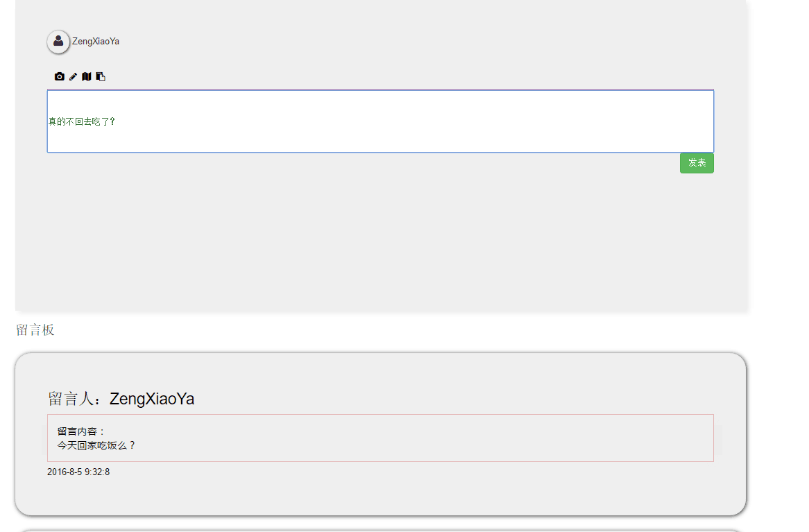Click the ZengXiaoYa username beside the avatar
This screenshot has height=532, width=809.
[x=96, y=42]
